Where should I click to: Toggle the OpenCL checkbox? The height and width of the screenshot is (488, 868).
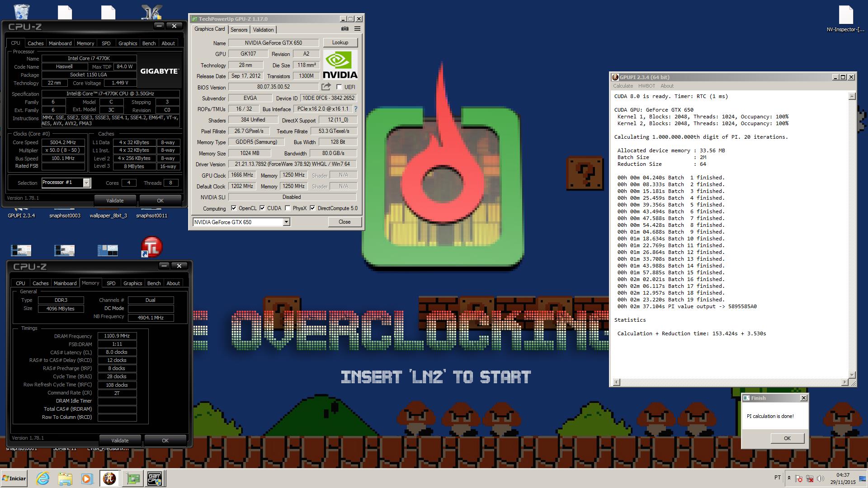tap(234, 208)
